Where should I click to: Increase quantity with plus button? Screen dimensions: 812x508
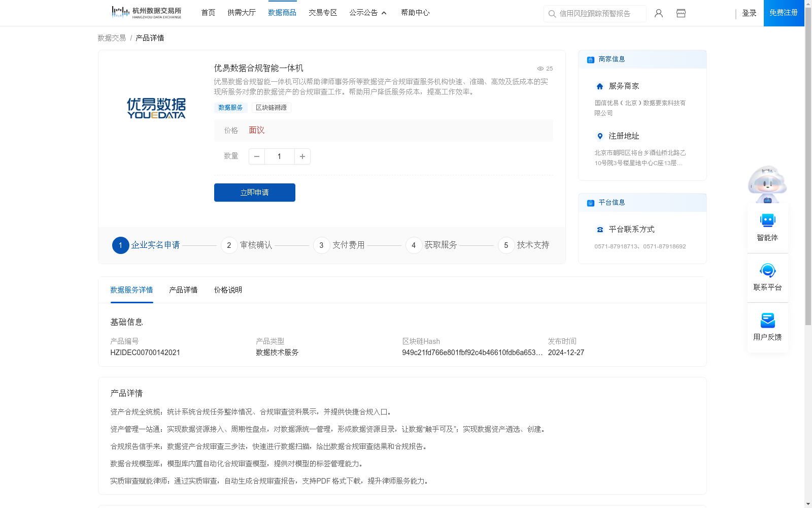click(x=302, y=156)
